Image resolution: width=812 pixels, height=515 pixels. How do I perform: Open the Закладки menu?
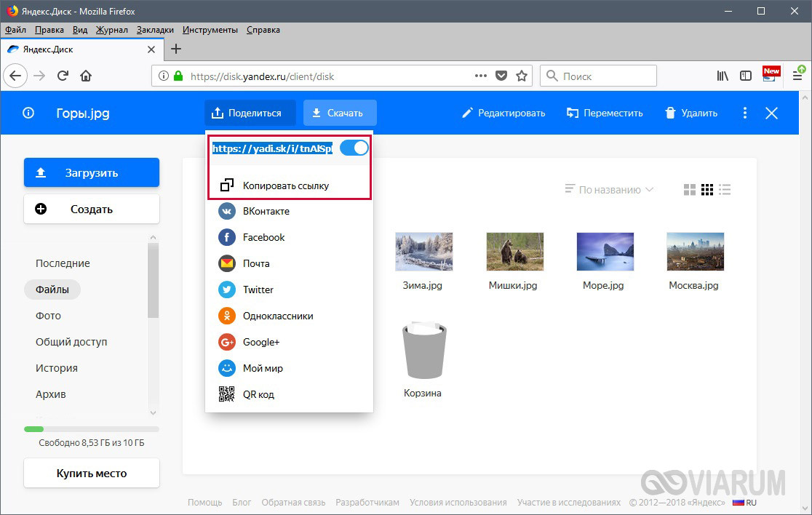[x=156, y=30]
